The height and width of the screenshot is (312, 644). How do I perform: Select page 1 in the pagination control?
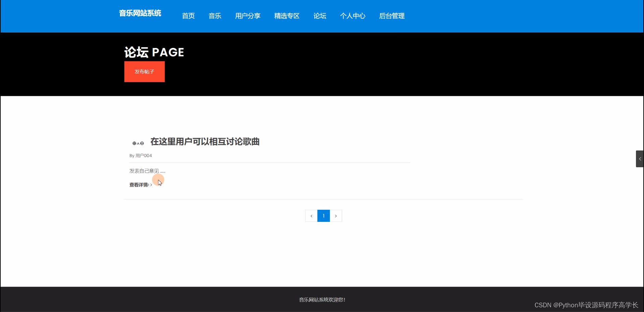tap(323, 216)
